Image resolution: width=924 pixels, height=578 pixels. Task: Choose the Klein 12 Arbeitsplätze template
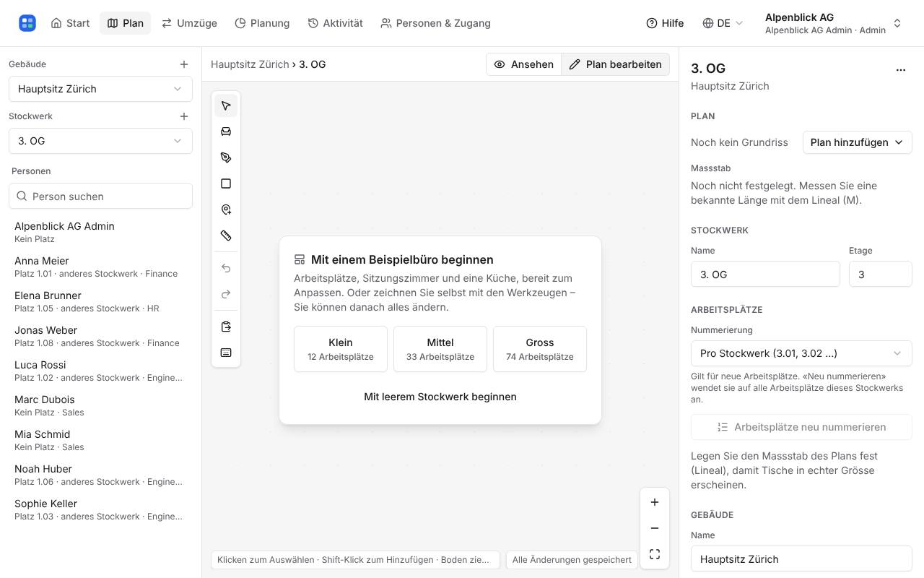tap(341, 349)
